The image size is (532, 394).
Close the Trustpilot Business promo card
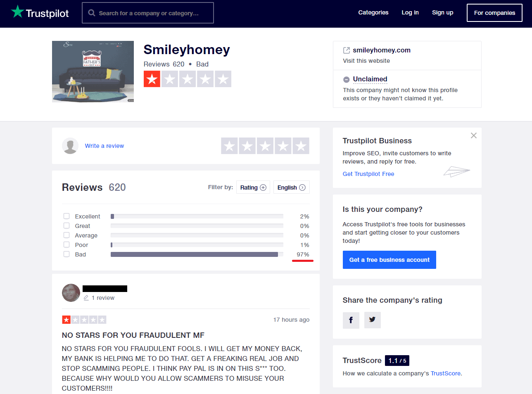pos(474,135)
